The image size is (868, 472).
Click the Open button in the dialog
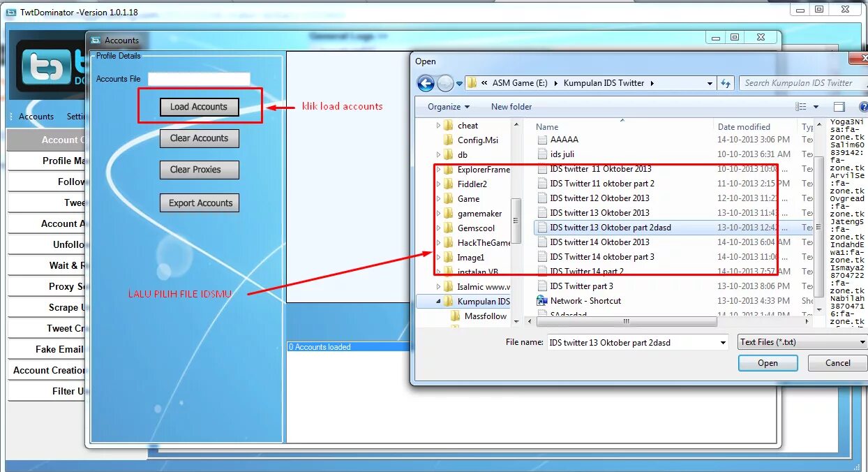tap(768, 363)
